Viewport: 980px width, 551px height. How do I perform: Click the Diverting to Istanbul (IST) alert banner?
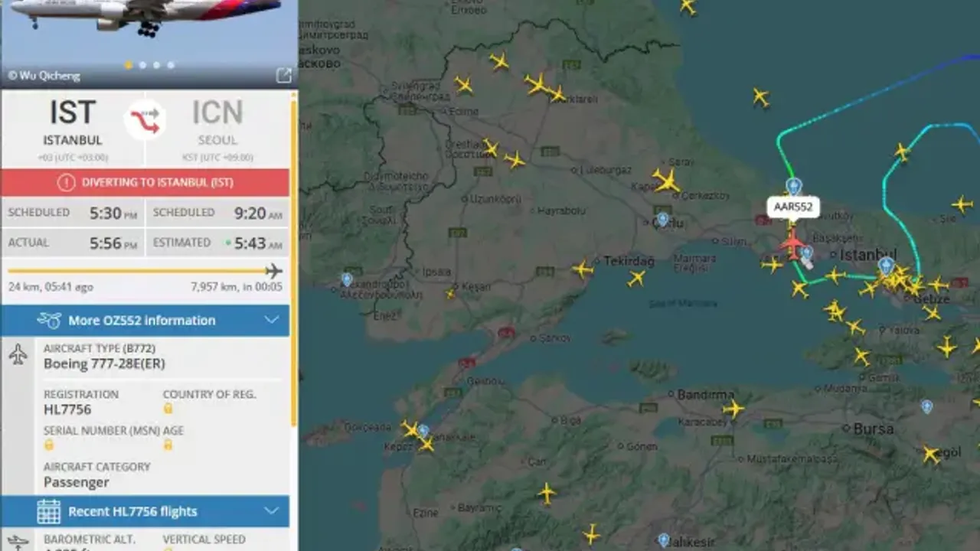click(145, 183)
